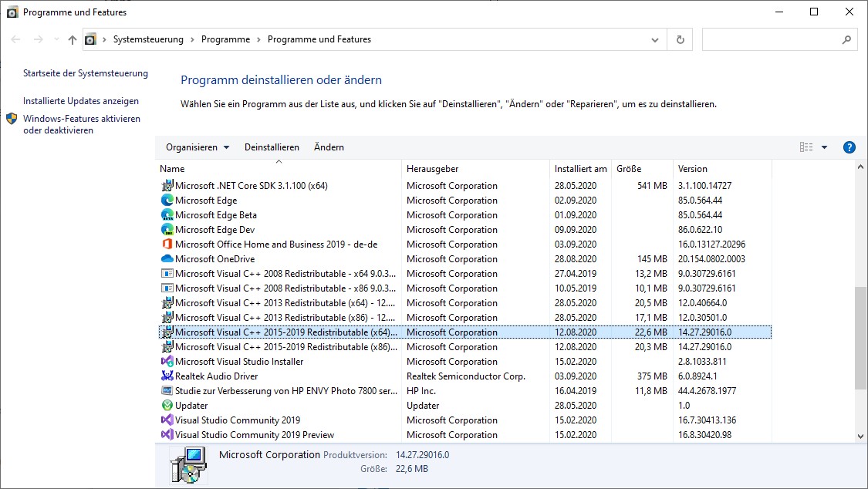Click the Microsoft .NET Core SDK row icon
868x489 pixels.
(x=167, y=185)
